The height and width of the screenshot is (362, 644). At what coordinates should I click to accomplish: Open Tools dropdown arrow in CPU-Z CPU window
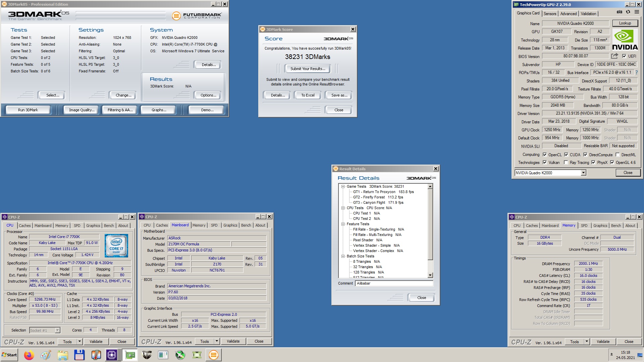coord(80,342)
